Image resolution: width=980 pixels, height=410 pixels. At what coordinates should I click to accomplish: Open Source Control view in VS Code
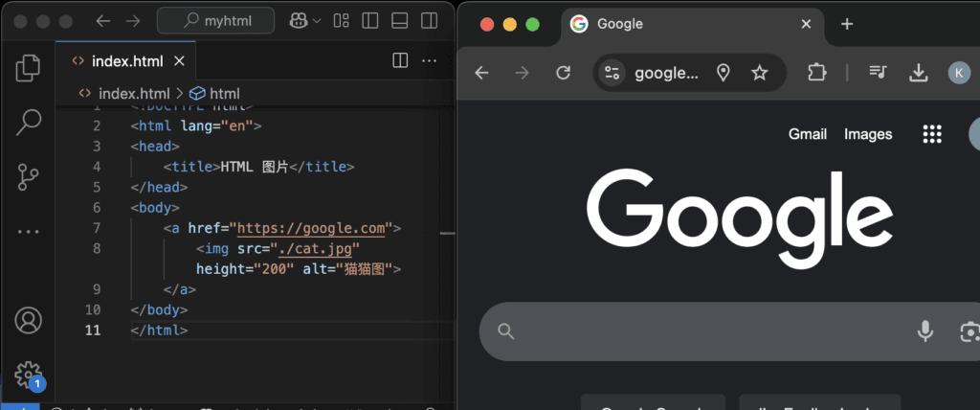(28, 176)
